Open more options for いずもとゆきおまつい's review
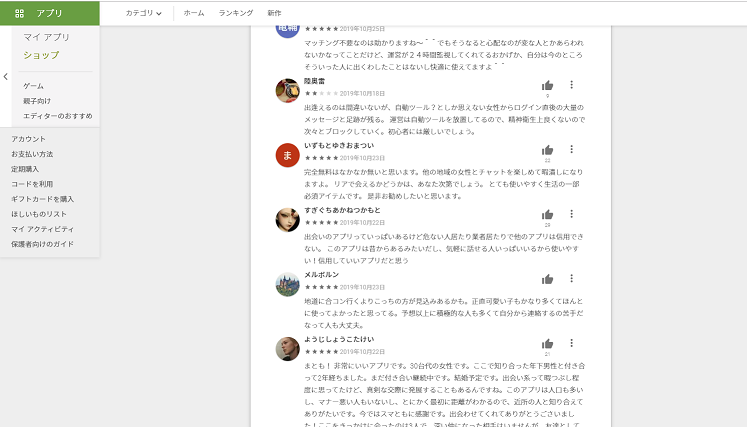747x427 pixels. click(571, 149)
